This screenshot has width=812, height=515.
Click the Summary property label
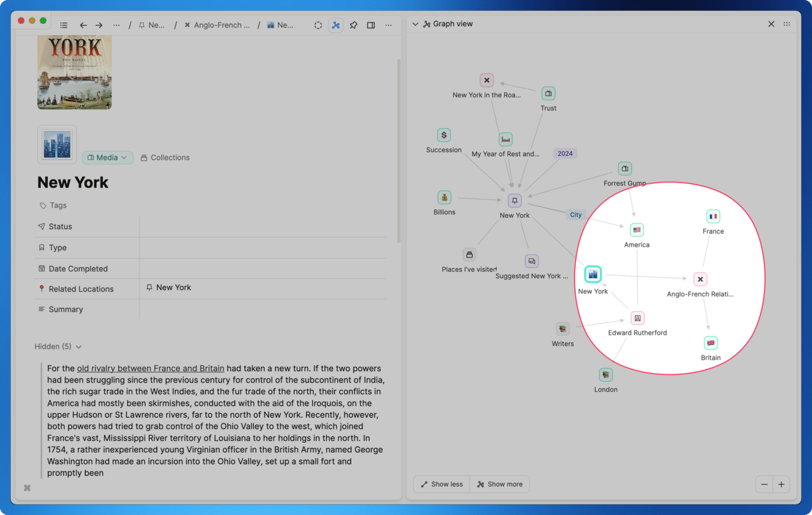click(65, 310)
